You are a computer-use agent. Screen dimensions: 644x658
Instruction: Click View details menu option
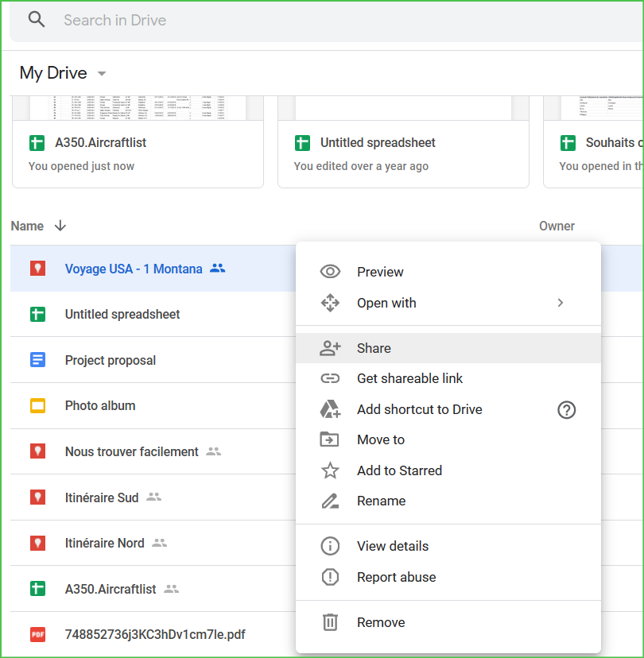[393, 546]
